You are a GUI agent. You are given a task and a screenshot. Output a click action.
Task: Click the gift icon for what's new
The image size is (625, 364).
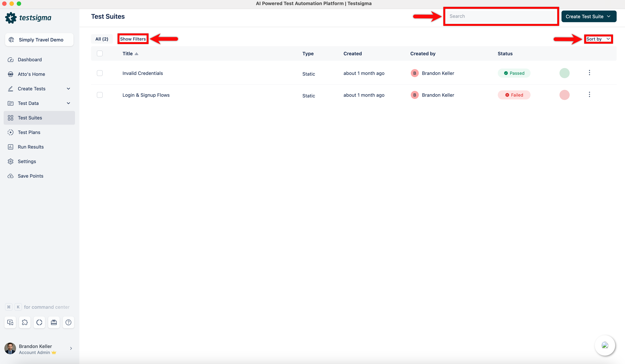[x=54, y=322]
